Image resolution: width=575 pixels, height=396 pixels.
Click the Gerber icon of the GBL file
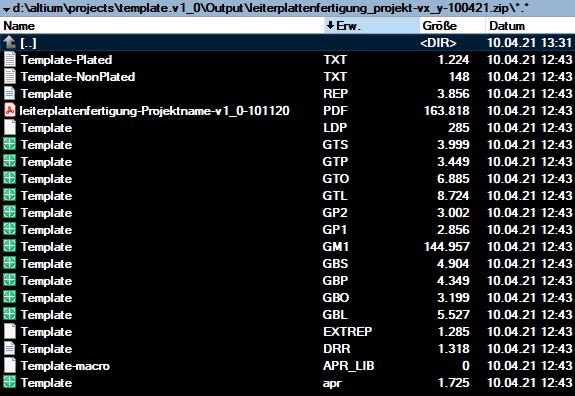tap(10, 314)
